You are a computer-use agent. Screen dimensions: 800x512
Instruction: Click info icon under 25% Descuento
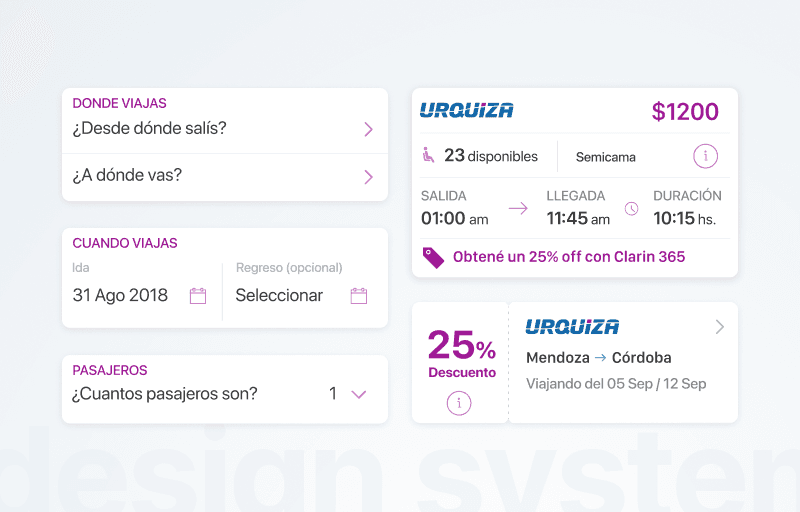click(x=459, y=403)
